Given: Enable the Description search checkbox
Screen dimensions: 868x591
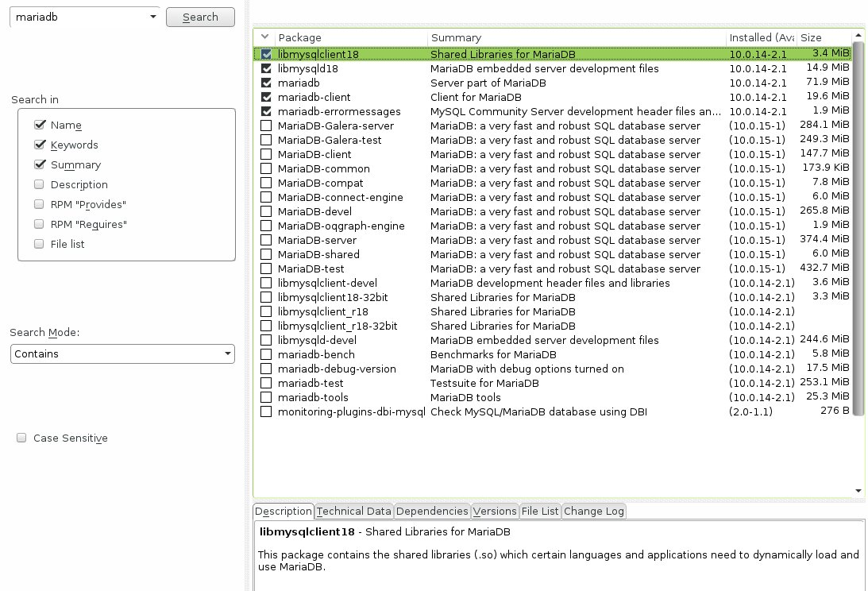Looking at the screenshot, I should [x=39, y=184].
